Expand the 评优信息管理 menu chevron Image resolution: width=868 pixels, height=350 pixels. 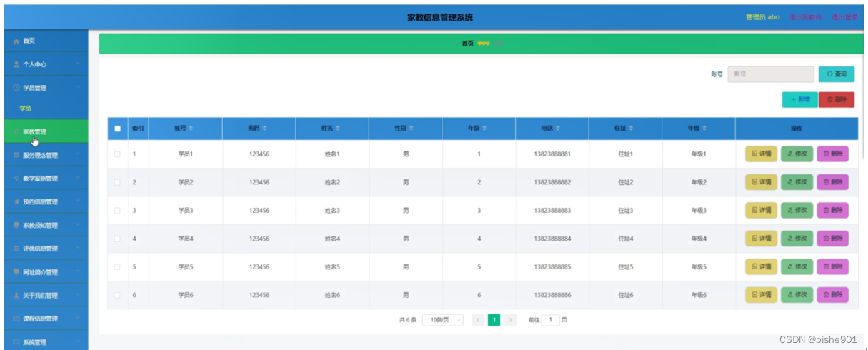(77, 249)
